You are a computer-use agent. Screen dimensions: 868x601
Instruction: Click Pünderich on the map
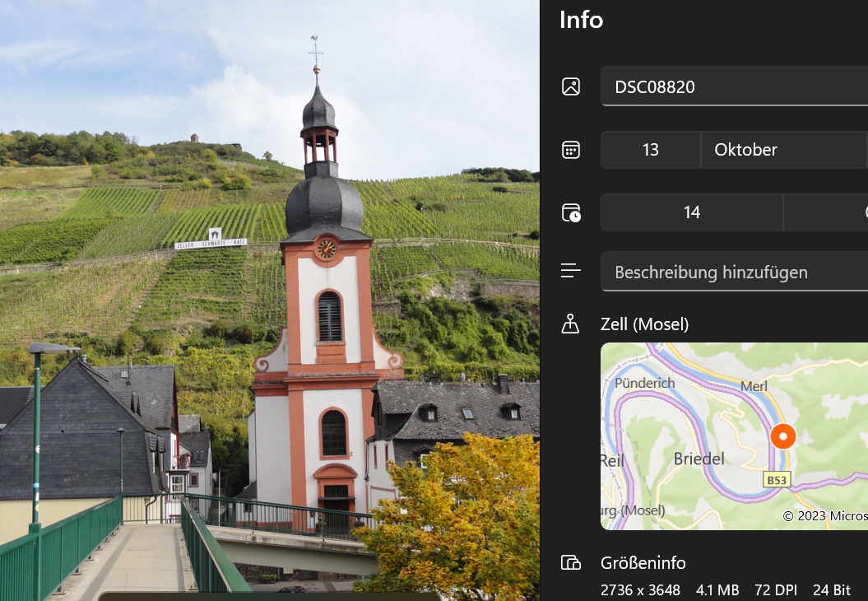(645, 383)
